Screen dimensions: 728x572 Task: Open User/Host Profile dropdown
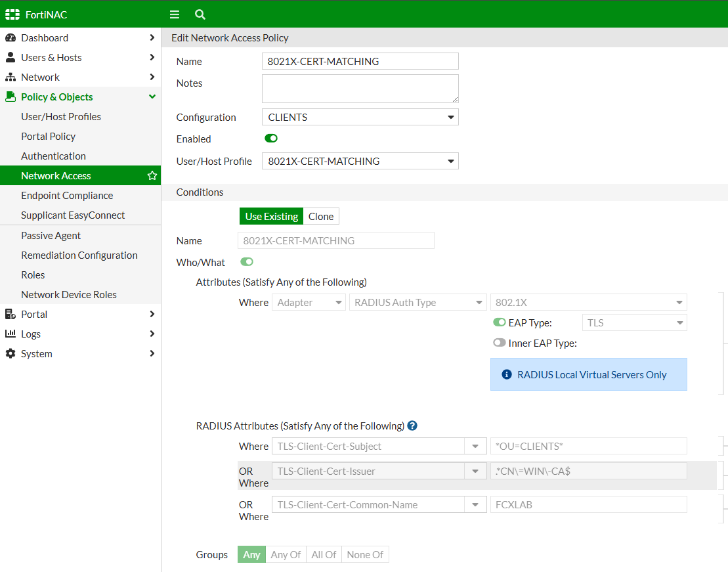click(360, 162)
